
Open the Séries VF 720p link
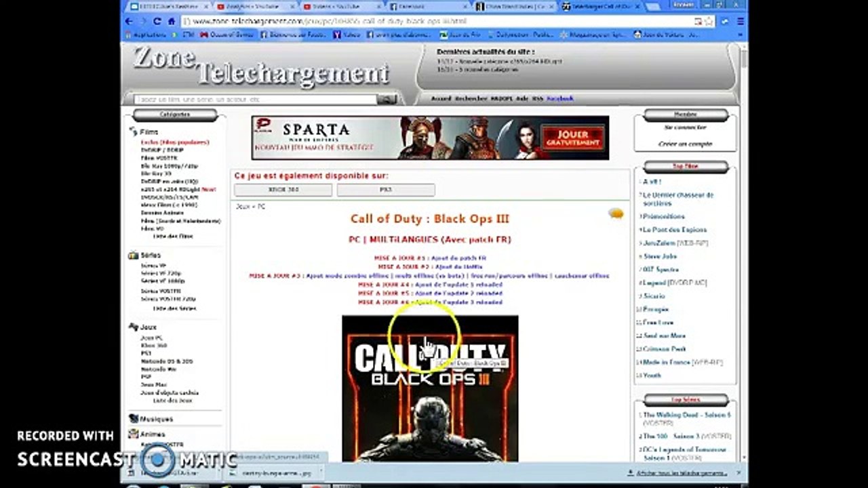pos(161,273)
